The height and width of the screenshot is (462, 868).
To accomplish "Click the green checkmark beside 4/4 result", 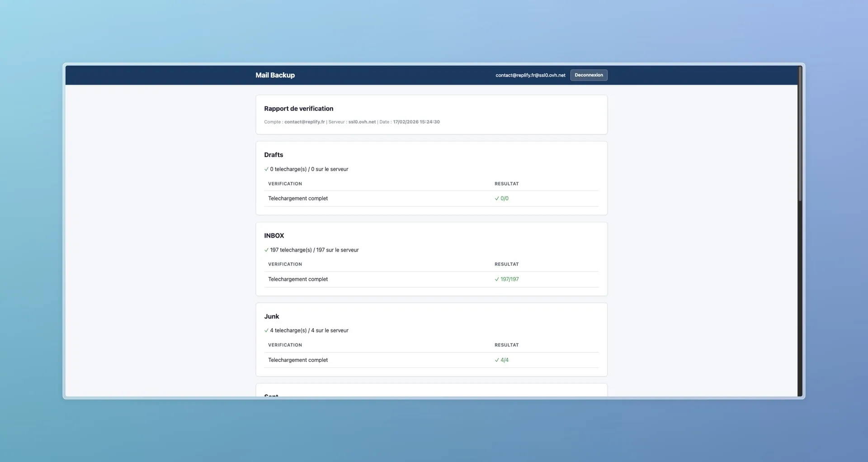I will click(x=497, y=360).
